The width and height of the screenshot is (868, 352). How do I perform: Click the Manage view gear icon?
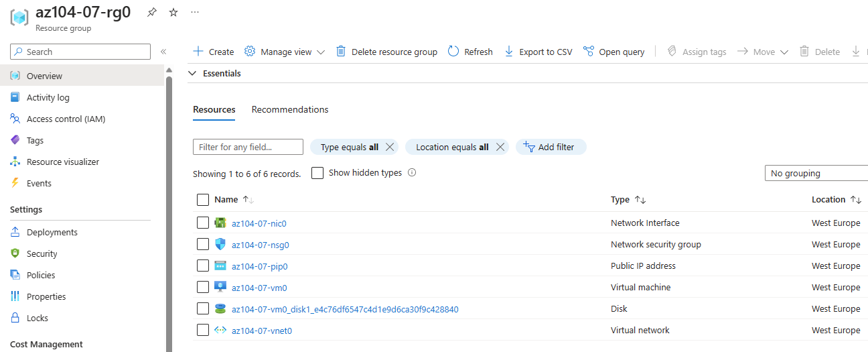[x=250, y=52]
